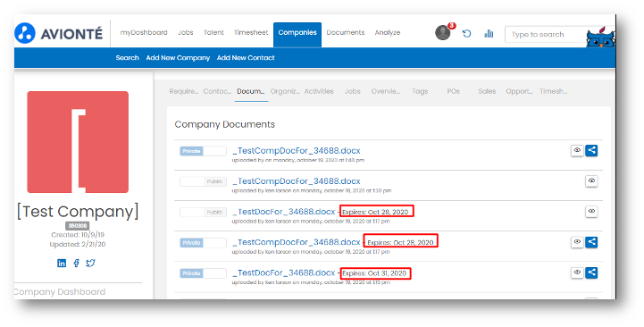
Task: Open _TestCompDocFor_34688.docx link expiring Oct 28
Action: [x=297, y=242]
